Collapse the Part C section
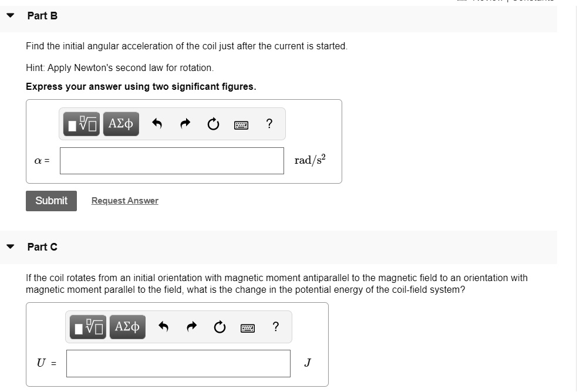The height and width of the screenshot is (392, 577). click(x=10, y=247)
